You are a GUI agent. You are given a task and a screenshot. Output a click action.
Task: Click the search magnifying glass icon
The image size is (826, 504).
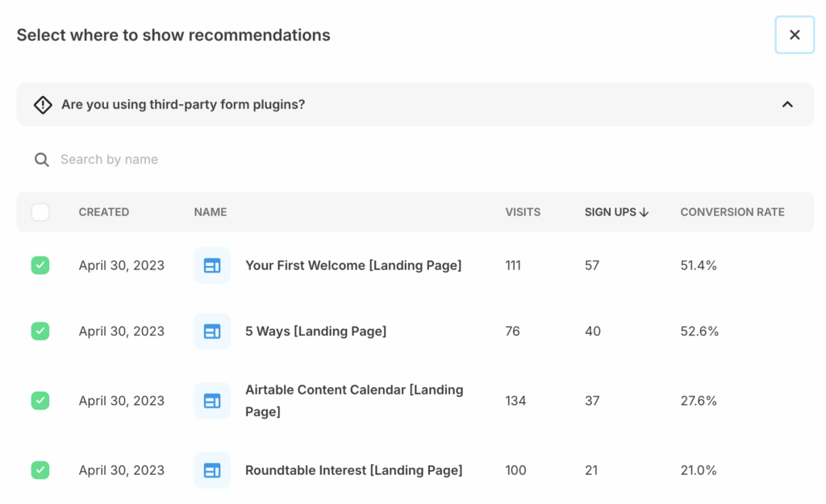[x=42, y=160]
